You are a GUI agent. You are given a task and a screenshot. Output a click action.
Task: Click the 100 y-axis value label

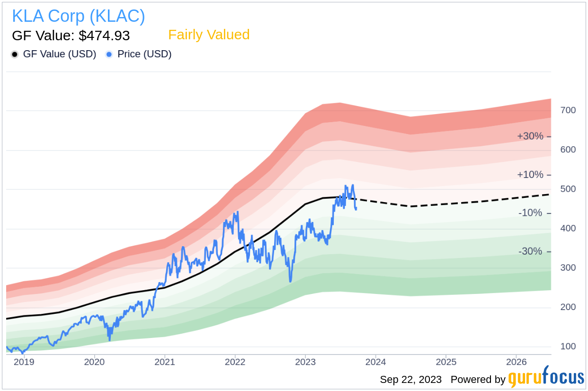[568, 347]
